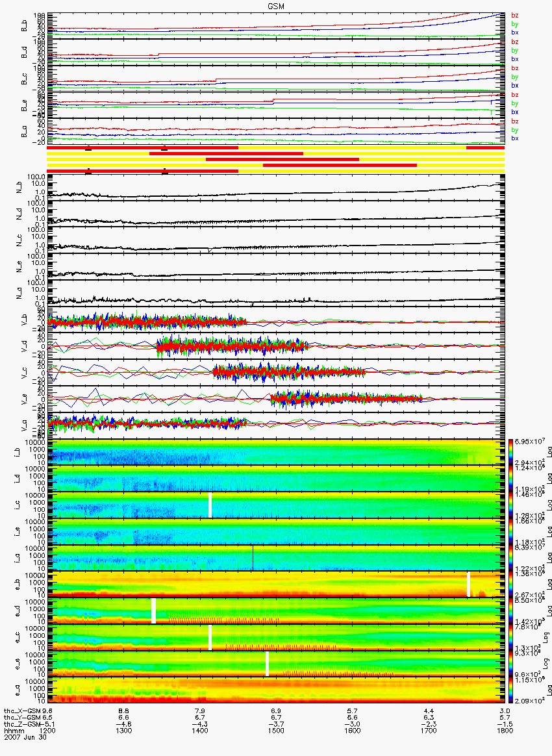552x756 pixels.
Task: Click the 6.95×10^7 color scale maximum
Action: tap(529, 442)
